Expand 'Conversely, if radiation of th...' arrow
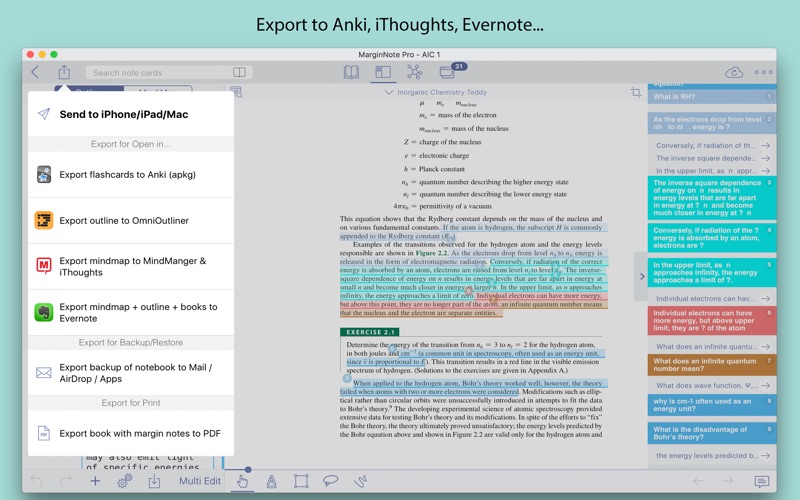The image size is (800, 500). [x=765, y=145]
